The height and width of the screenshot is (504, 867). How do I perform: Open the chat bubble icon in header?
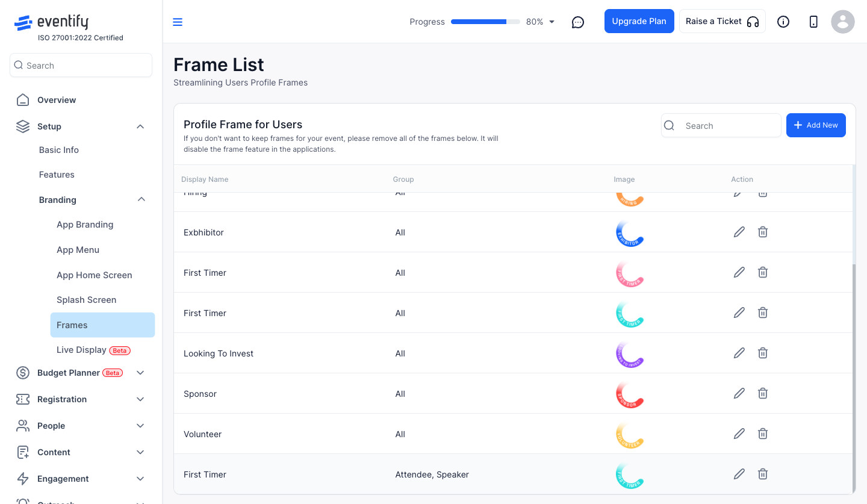[578, 22]
